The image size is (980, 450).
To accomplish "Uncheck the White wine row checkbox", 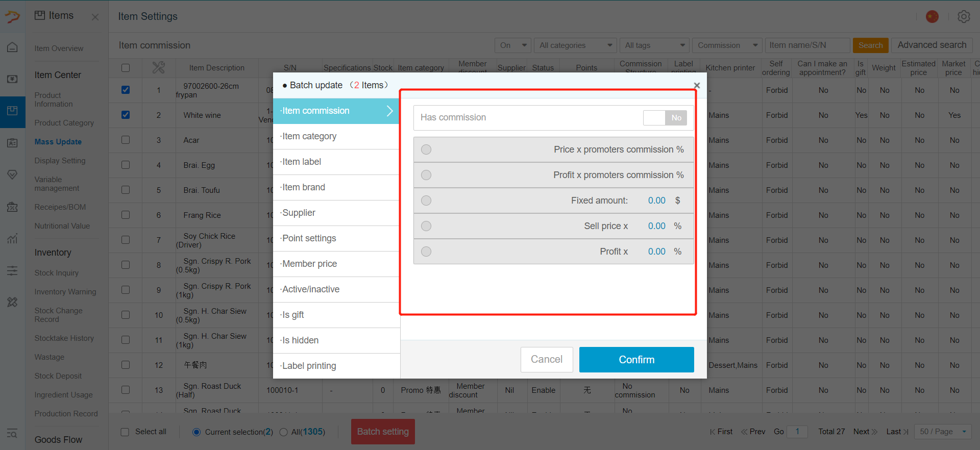I will (x=126, y=115).
